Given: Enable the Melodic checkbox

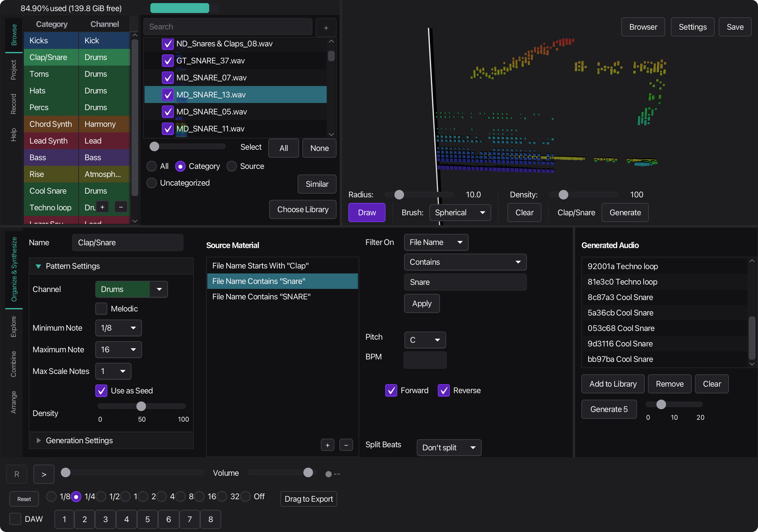Looking at the screenshot, I should [x=101, y=309].
